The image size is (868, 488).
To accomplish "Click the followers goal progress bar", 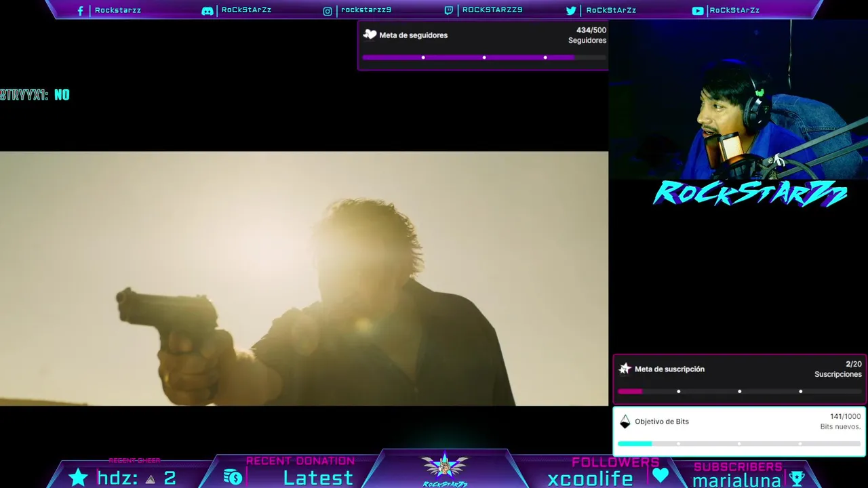I will (484, 58).
